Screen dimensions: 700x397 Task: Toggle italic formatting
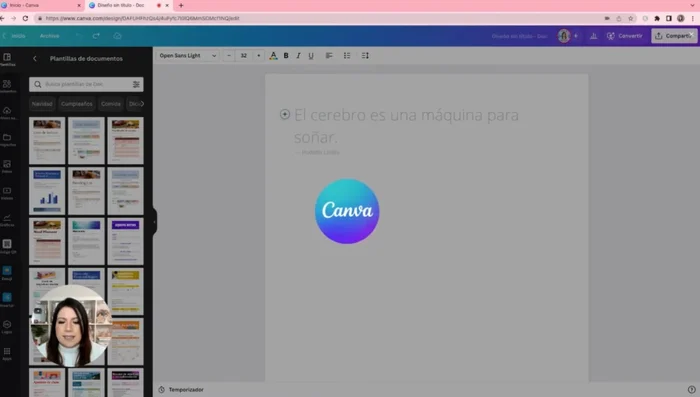pyautogui.click(x=298, y=55)
